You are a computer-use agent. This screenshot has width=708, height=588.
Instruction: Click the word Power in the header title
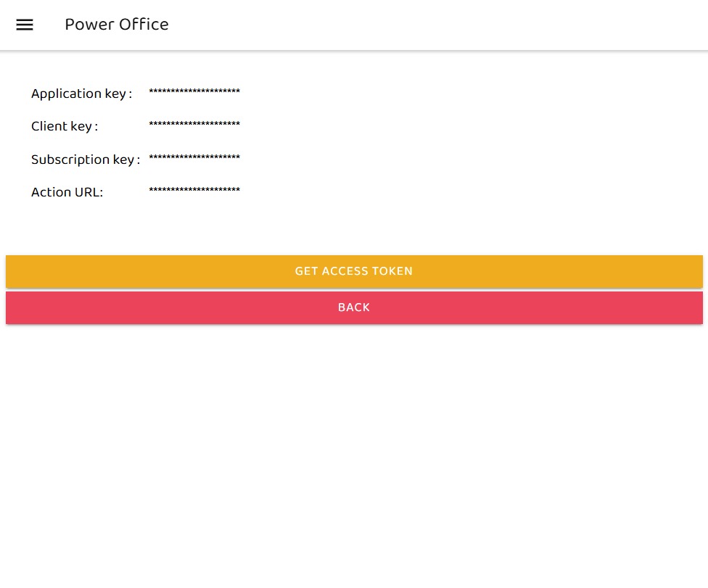pos(89,25)
